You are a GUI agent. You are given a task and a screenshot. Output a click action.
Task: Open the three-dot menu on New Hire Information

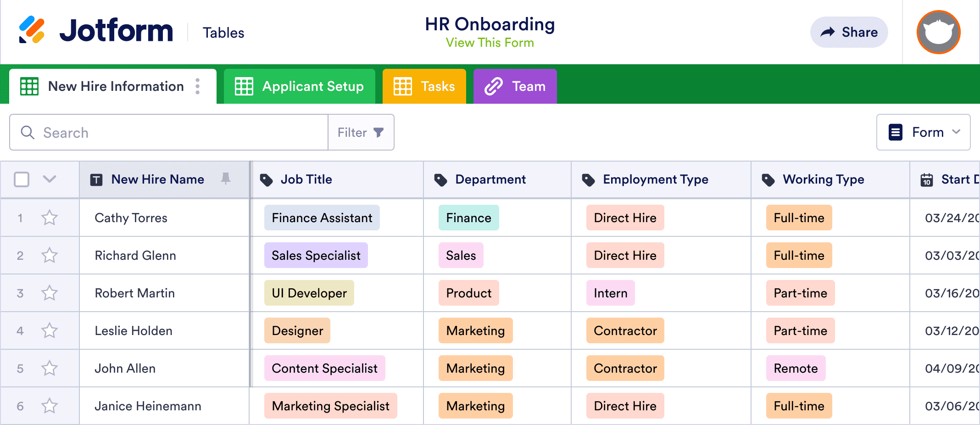click(198, 86)
